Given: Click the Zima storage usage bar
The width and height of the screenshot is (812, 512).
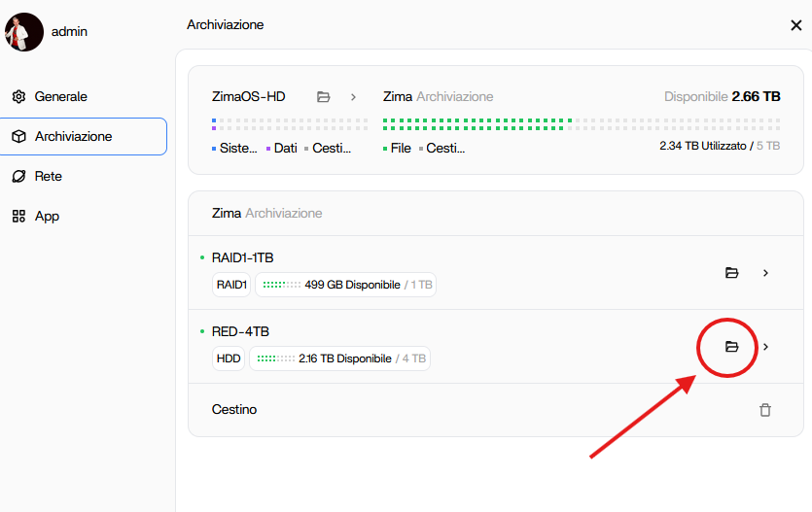Looking at the screenshot, I should pyautogui.click(x=581, y=124).
